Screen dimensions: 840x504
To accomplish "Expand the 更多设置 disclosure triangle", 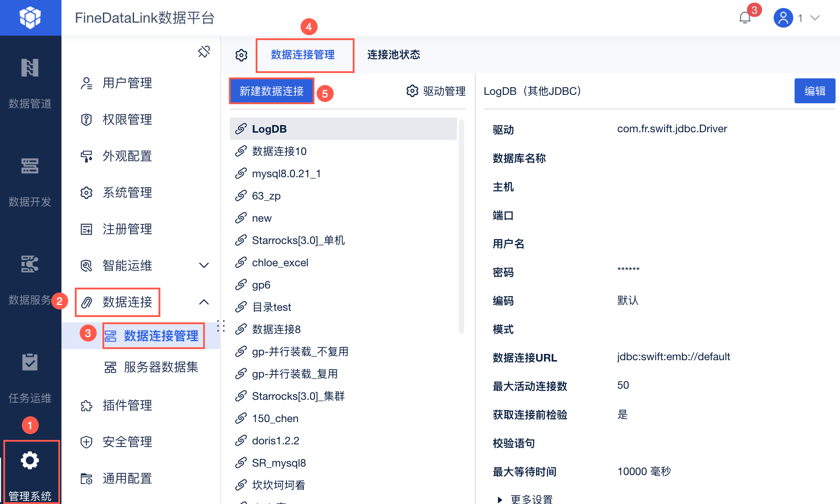I will 500,500.
